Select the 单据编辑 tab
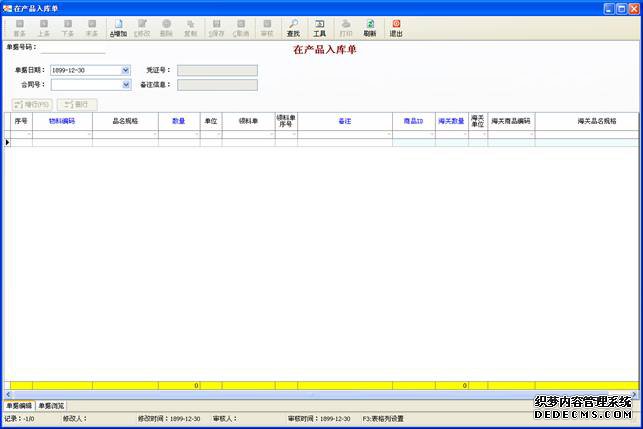 (x=19, y=406)
